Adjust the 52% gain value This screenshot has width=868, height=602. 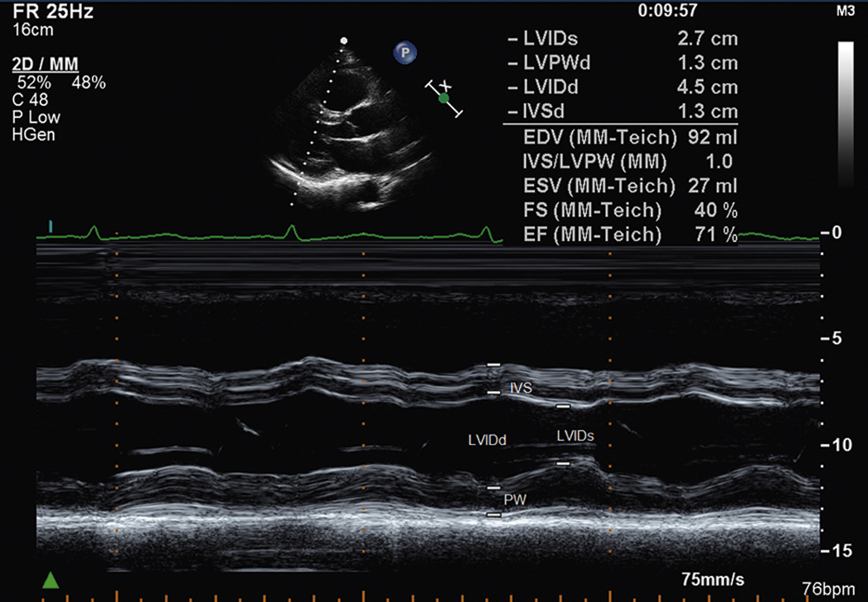click(35, 81)
